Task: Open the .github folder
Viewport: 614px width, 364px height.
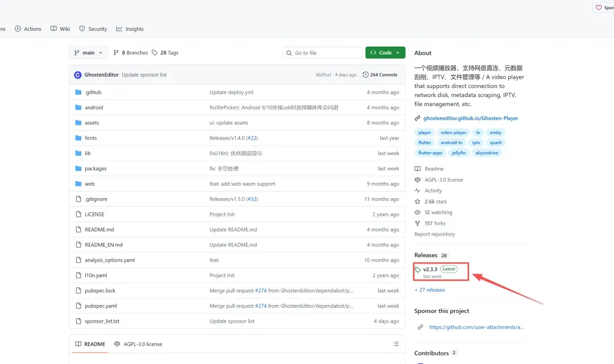Action: click(93, 92)
